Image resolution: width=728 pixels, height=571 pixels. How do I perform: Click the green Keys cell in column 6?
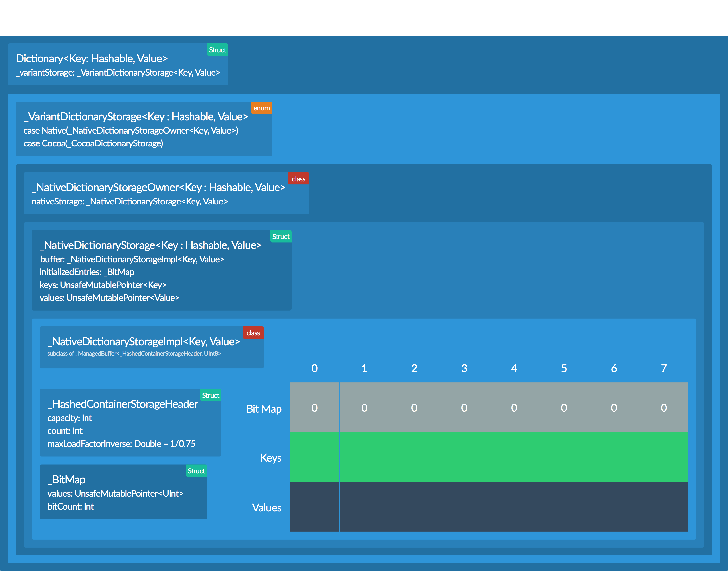614,457
